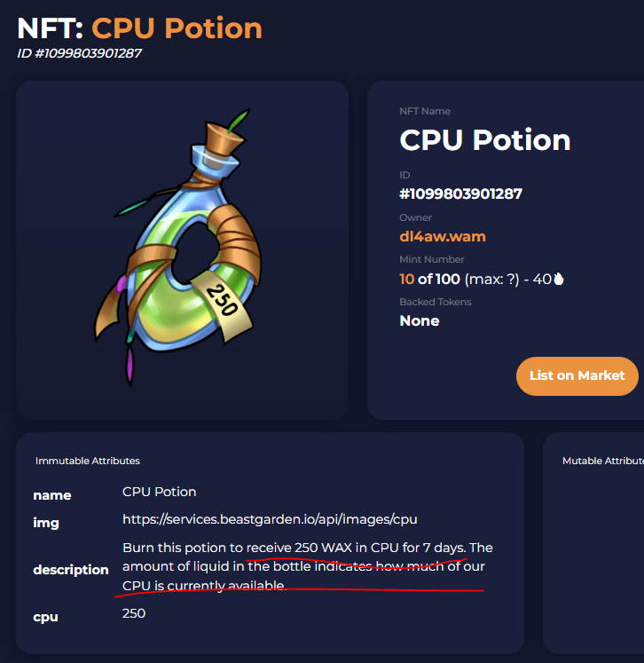
Task: Click the CPU Potion bottle image
Action: pos(178,247)
